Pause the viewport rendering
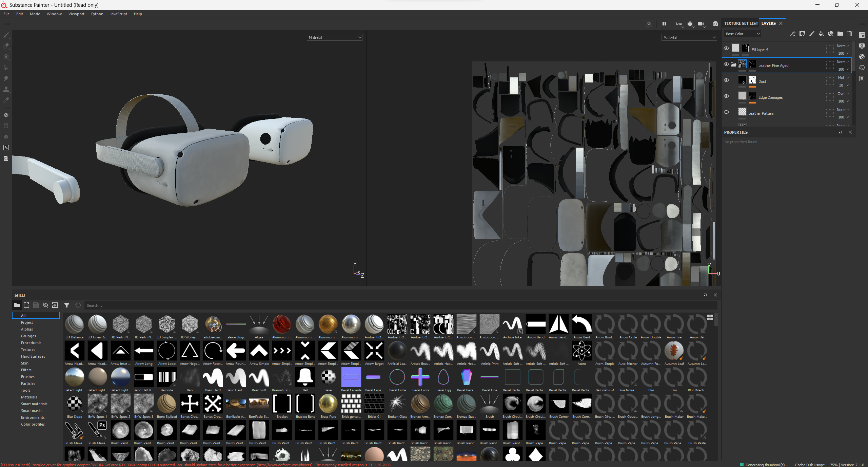868x467 pixels. 664,24
